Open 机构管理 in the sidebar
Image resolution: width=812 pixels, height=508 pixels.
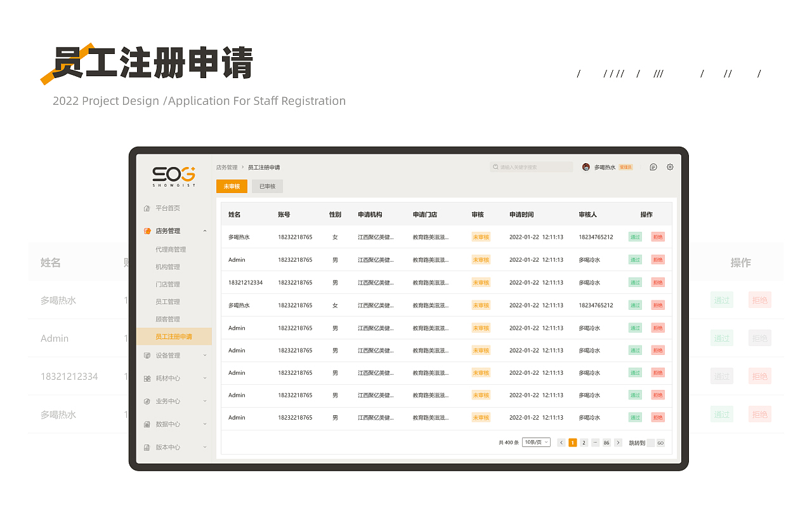[167, 267]
